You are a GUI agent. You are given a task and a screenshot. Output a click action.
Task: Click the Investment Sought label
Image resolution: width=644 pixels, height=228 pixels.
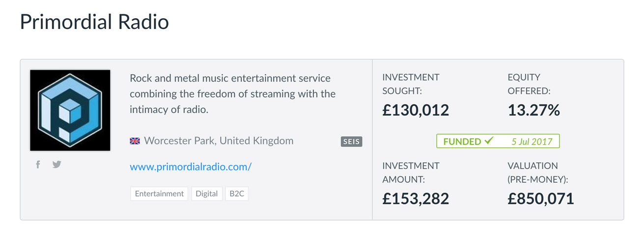point(411,84)
